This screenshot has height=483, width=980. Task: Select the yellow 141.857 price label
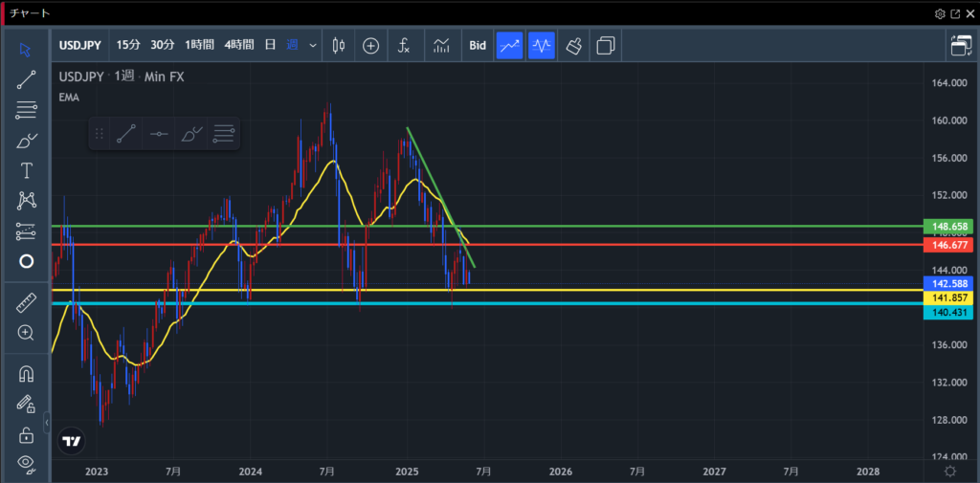(x=948, y=298)
